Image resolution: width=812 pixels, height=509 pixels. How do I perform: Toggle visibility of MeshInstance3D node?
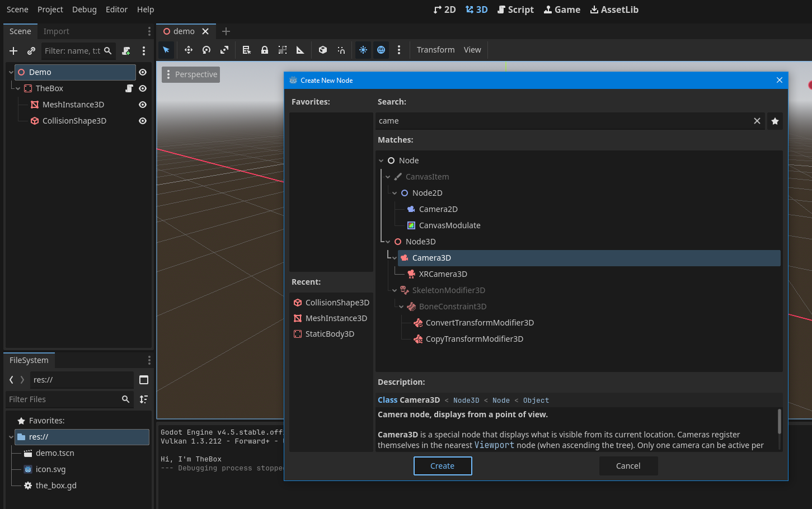[143, 105]
